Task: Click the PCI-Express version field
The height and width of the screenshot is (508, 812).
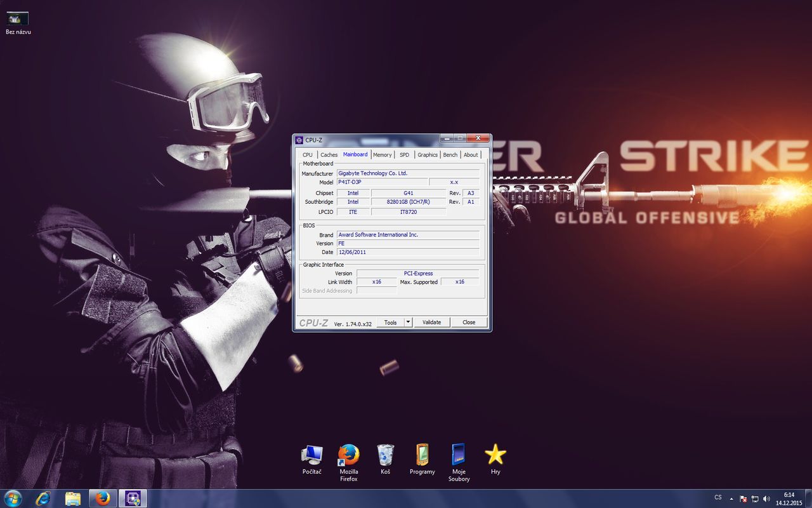Action: [418, 273]
